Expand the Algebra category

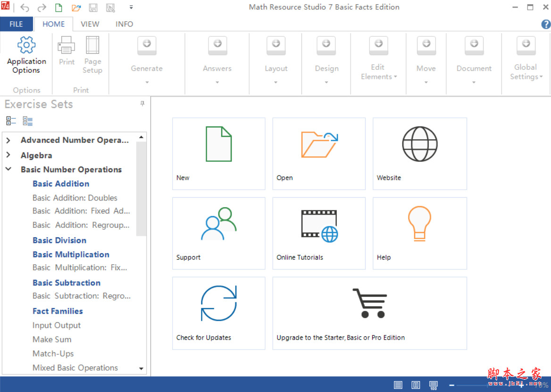click(8, 155)
